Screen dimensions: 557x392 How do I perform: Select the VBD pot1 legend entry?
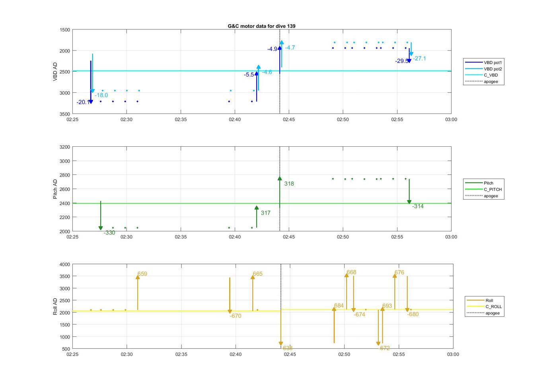click(484, 62)
